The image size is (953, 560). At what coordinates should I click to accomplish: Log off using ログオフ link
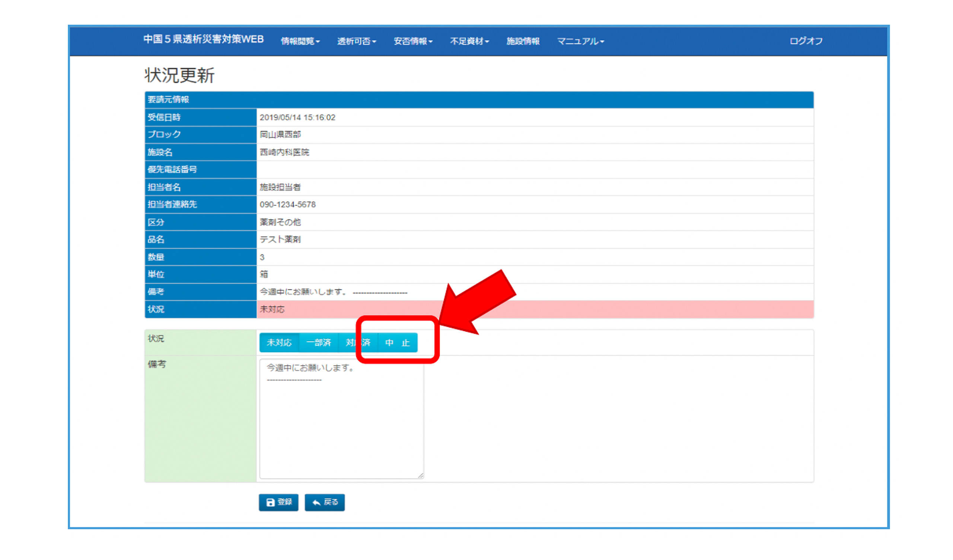[806, 41]
